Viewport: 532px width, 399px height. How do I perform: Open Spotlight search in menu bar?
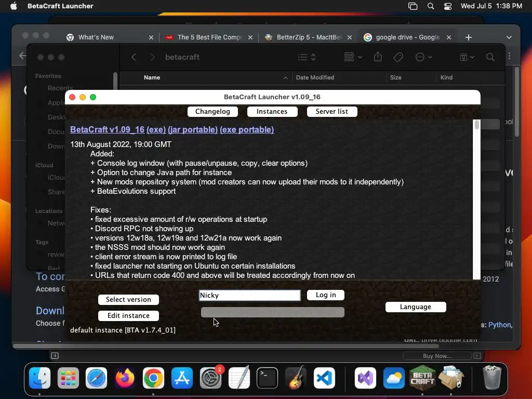tap(431, 6)
